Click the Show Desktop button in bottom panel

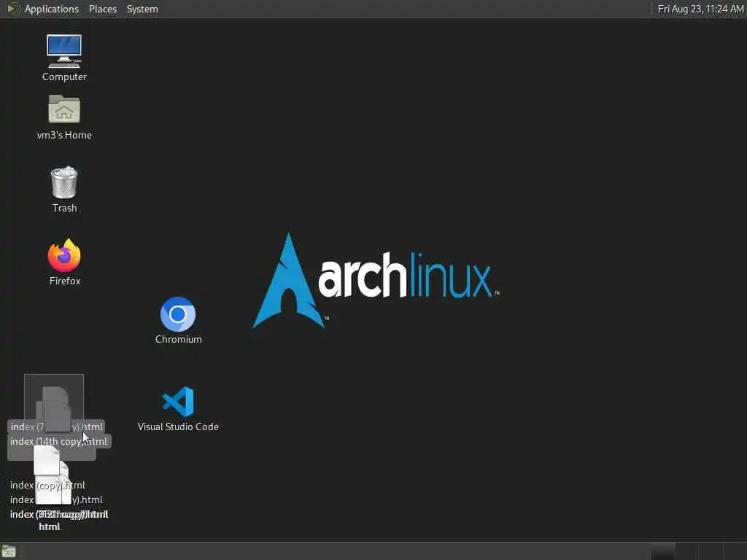tap(9, 551)
